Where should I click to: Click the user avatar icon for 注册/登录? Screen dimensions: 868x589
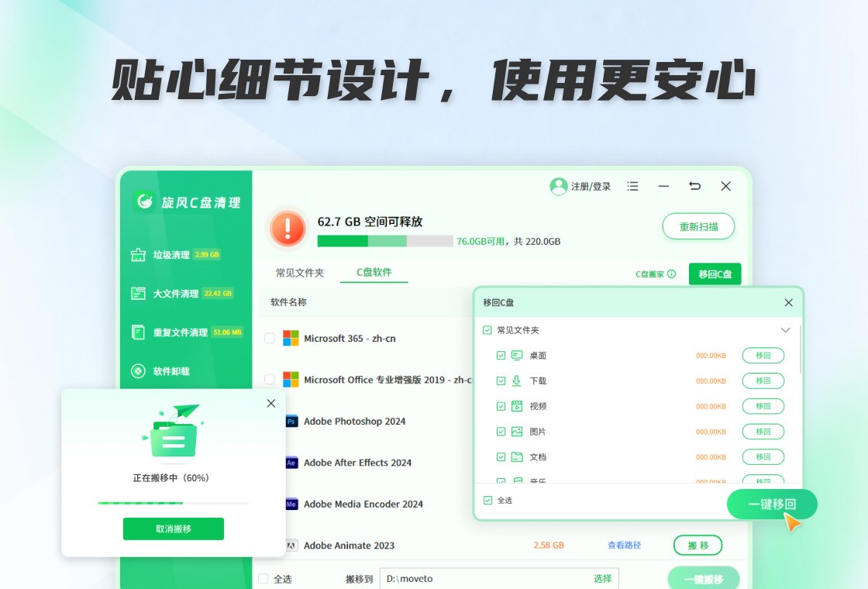pos(558,186)
